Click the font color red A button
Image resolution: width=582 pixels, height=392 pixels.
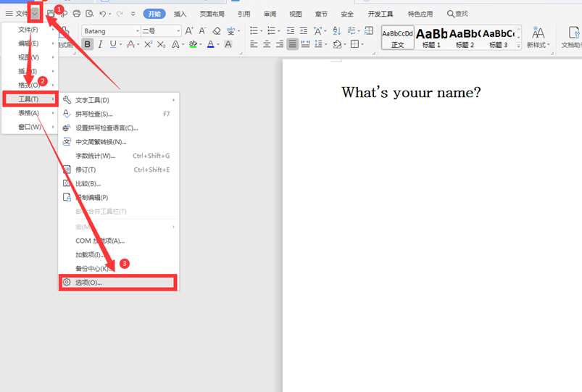tap(210, 44)
